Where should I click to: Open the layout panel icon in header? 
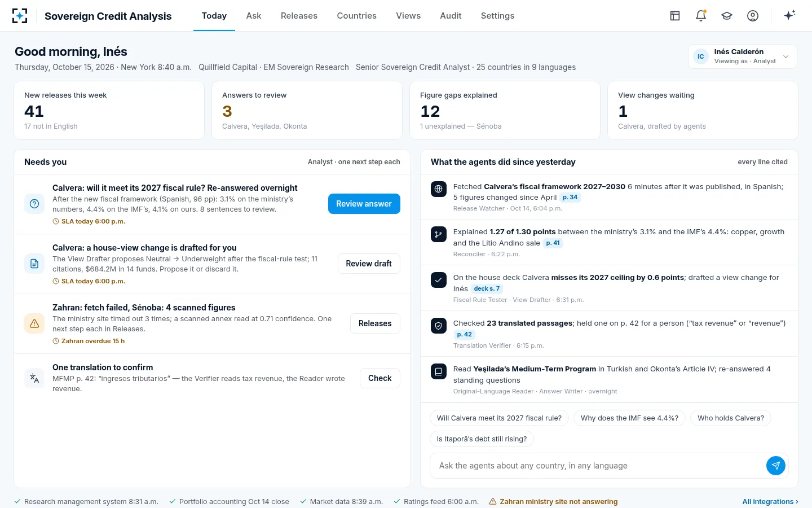pyautogui.click(x=675, y=16)
